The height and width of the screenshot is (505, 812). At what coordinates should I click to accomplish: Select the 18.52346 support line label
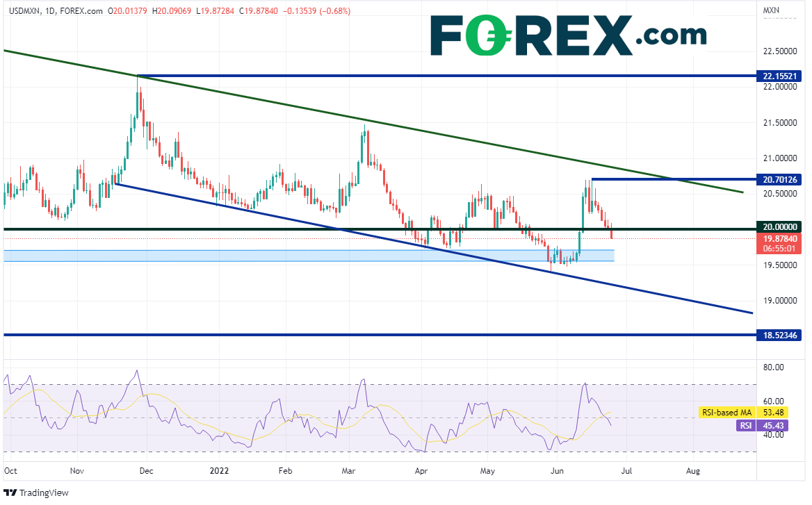tap(779, 336)
